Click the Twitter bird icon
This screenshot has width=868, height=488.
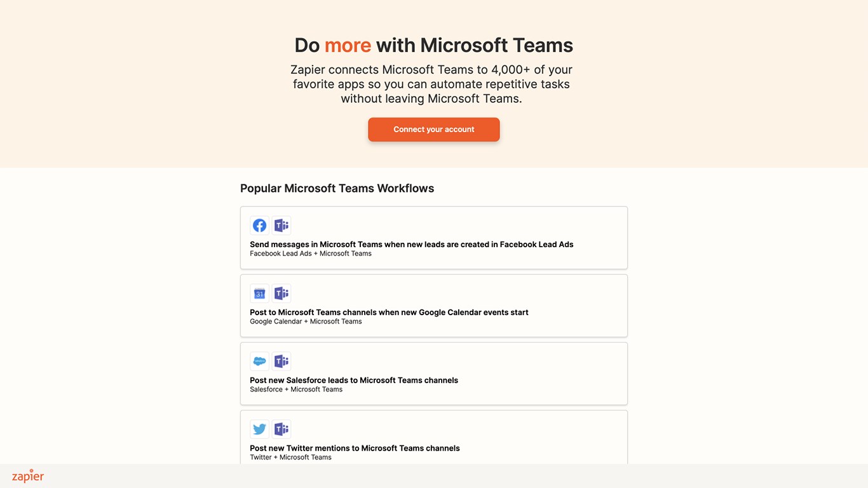(x=259, y=430)
